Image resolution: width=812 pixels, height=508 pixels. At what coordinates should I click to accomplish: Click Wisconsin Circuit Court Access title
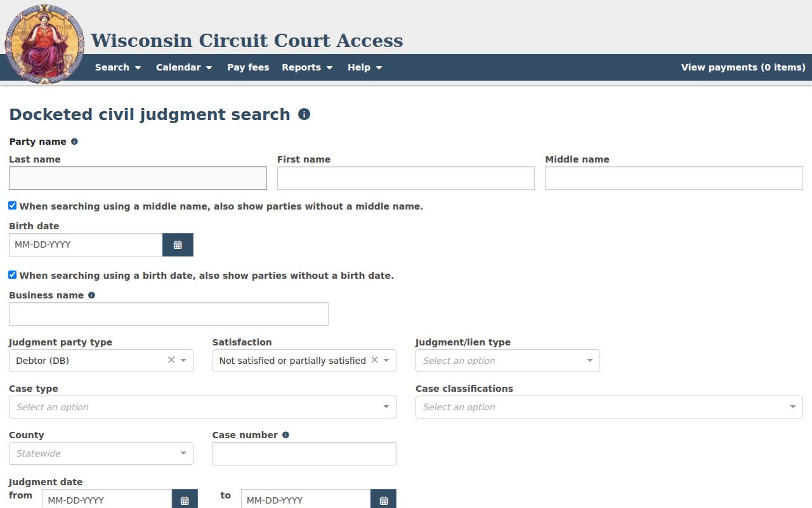point(247,41)
